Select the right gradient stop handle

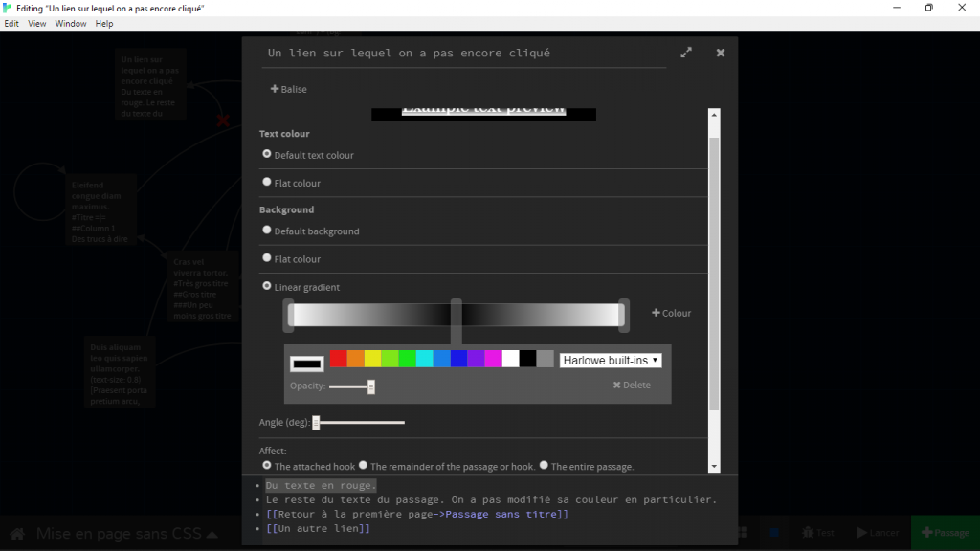[622, 316]
